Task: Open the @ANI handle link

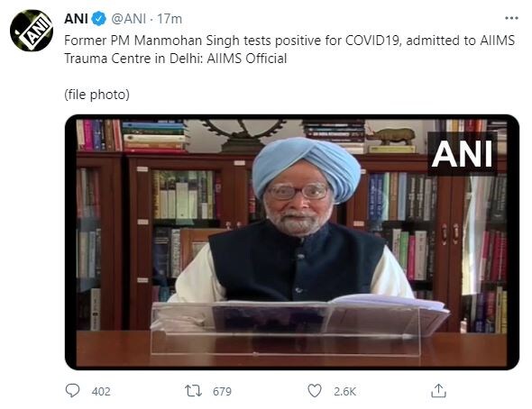Action: pyautogui.click(x=129, y=19)
